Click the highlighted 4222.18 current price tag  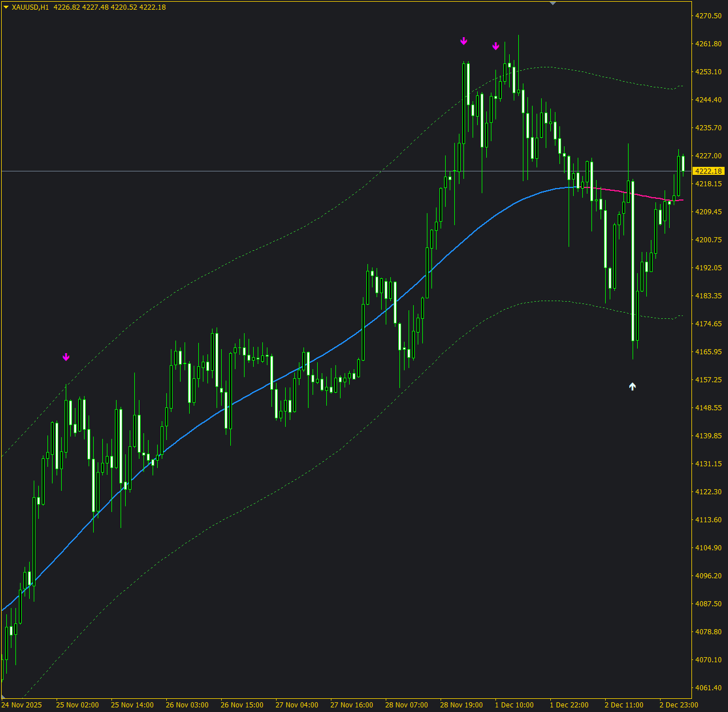[708, 171]
